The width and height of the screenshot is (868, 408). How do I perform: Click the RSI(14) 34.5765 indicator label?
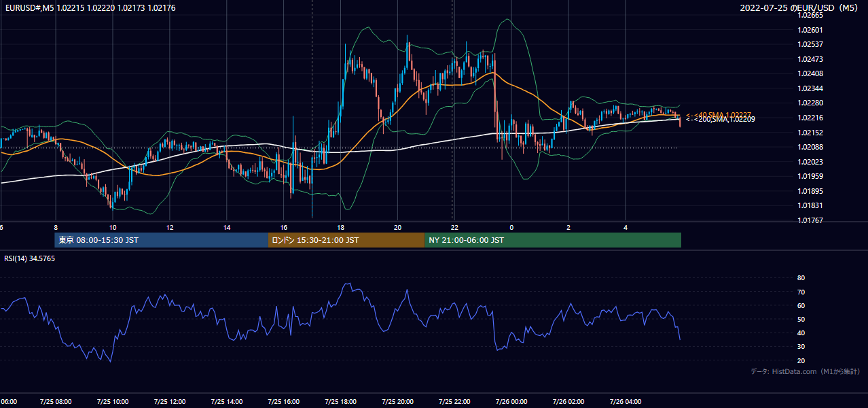pyautogui.click(x=30, y=258)
